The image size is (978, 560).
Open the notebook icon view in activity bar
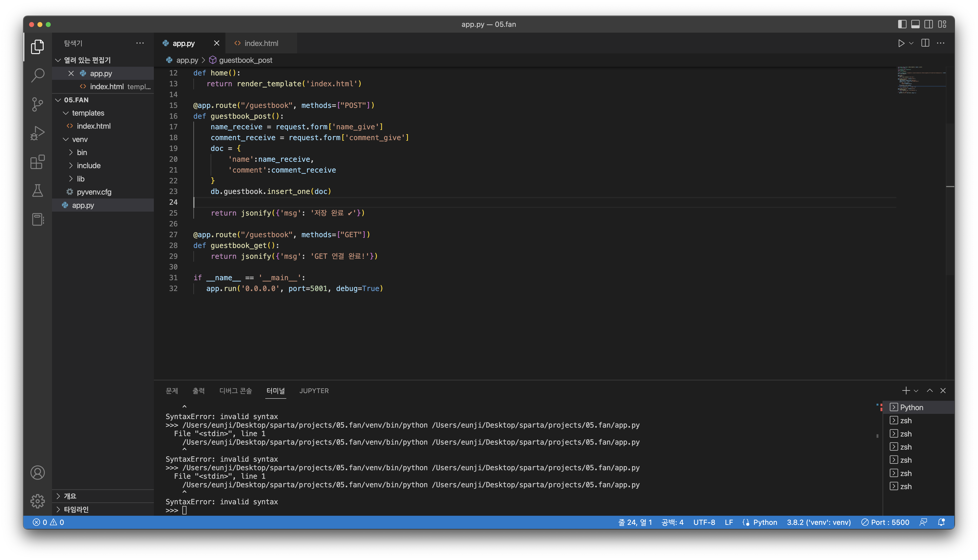coord(37,220)
